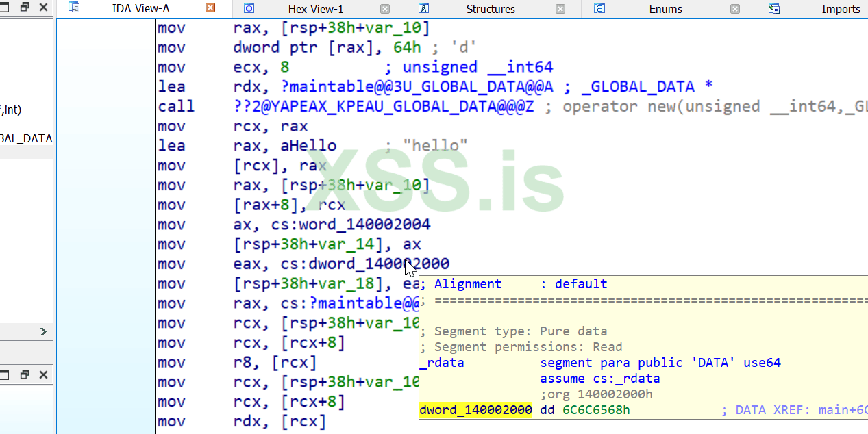Click the Structures tab icon

coord(424,8)
